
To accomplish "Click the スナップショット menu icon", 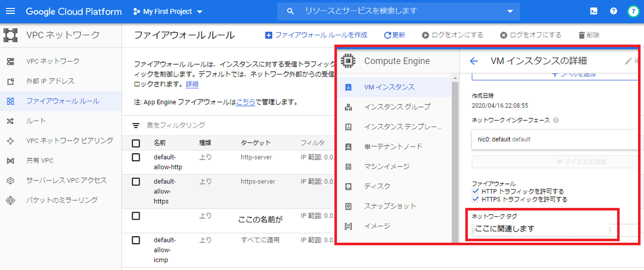I will click(348, 207).
